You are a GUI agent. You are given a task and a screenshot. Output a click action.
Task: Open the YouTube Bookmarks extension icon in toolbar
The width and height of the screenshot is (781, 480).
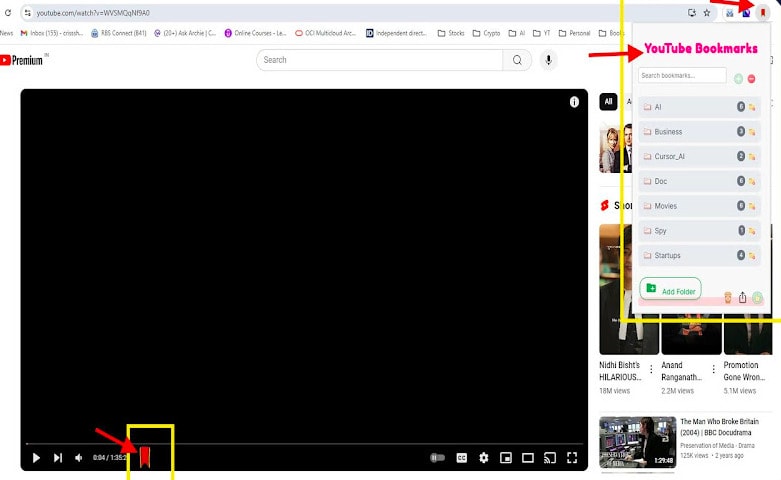[x=762, y=13]
